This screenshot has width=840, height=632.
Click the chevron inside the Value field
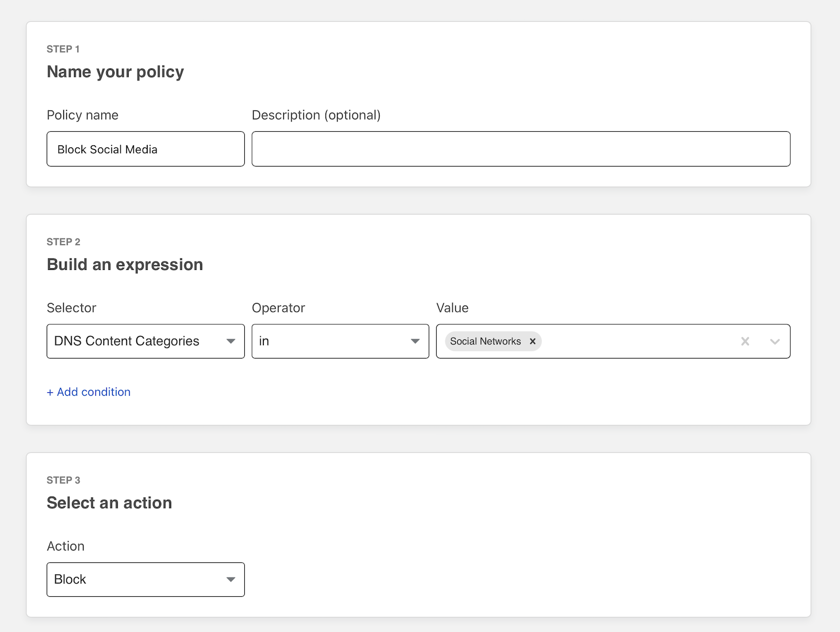[x=775, y=341]
